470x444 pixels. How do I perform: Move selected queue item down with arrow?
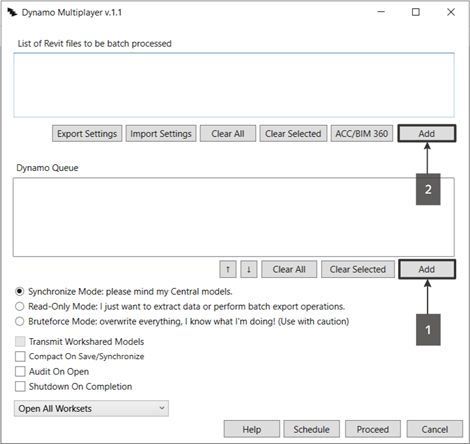tap(249, 269)
